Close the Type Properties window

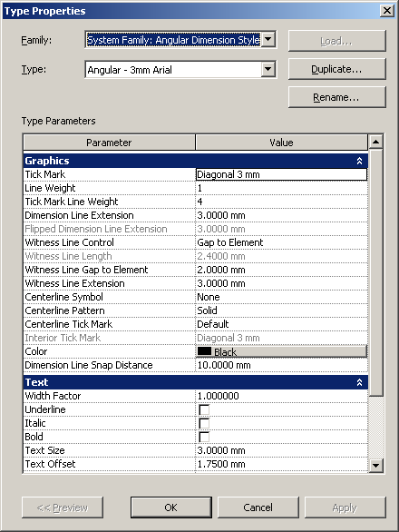coord(387,11)
